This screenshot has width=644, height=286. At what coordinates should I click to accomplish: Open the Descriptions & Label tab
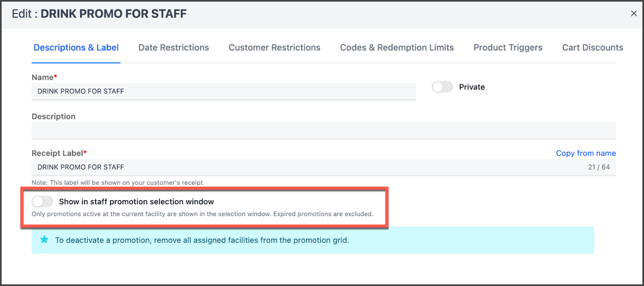point(76,48)
